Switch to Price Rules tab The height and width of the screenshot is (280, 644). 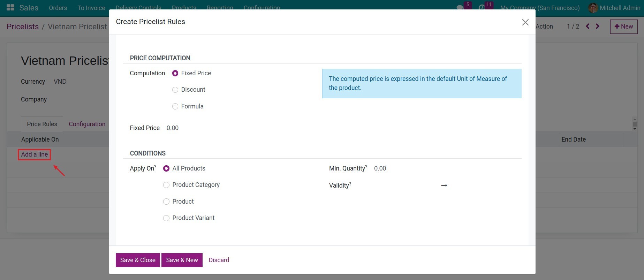(42, 124)
